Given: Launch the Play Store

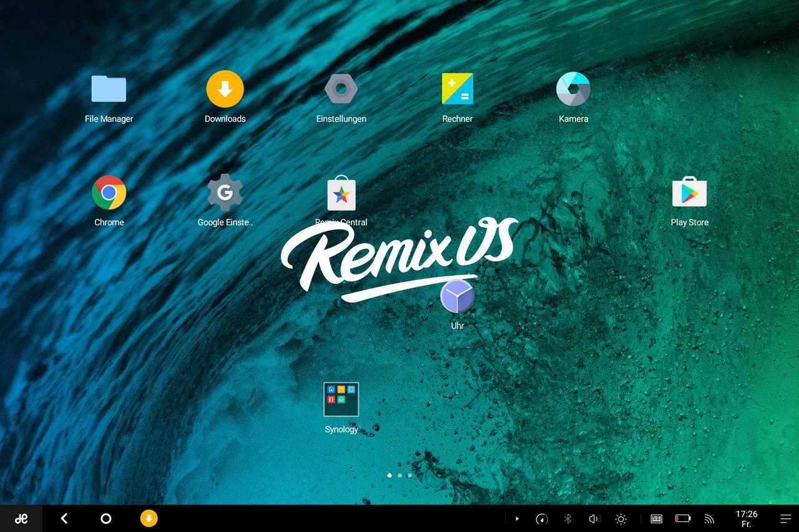Looking at the screenshot, I should click(689, 192).
